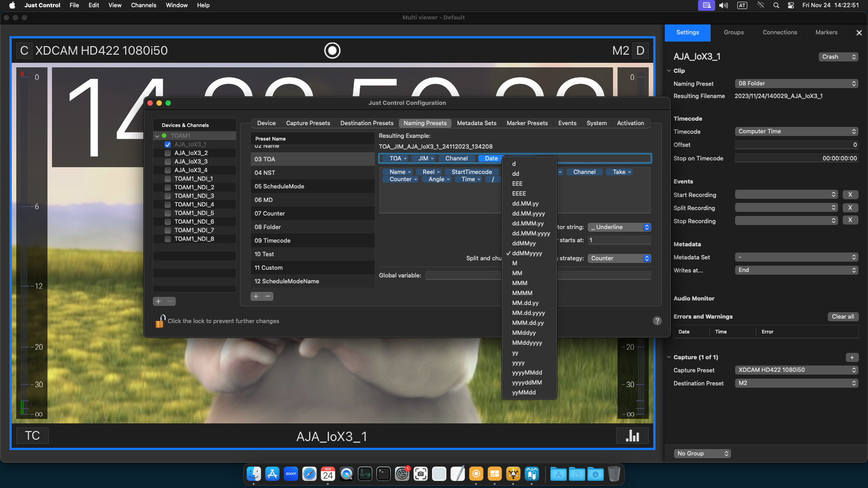Screen dimensions: 868x488
Task: Enable the AJA_IoX3_3 channel checkbox
Action: 168,162
